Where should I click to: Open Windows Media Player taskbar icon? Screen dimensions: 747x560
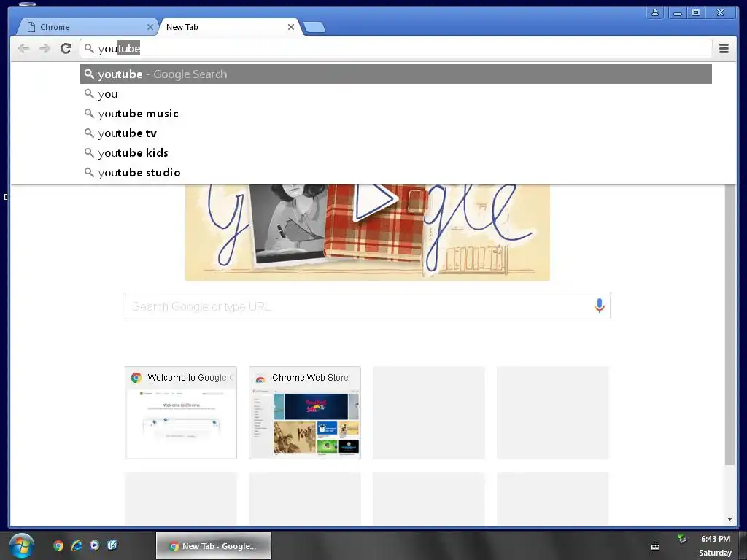(95, 545)
